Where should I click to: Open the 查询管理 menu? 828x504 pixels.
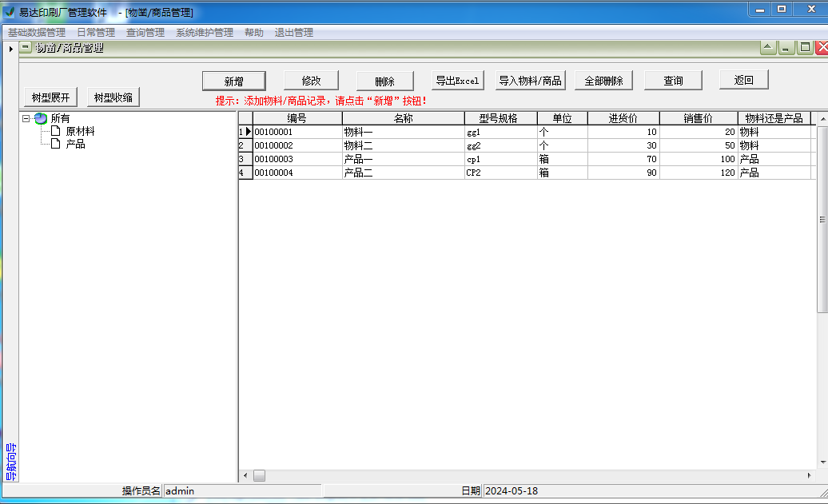pyautogui.click(x=145, y=33)
